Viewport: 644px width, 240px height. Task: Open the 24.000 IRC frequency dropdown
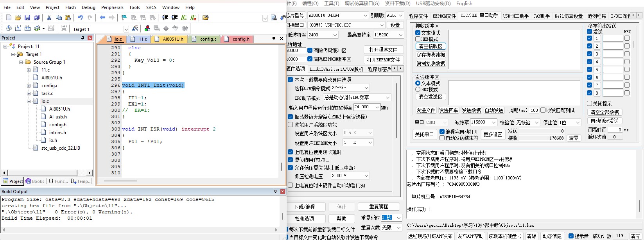[x=377, y=107]
